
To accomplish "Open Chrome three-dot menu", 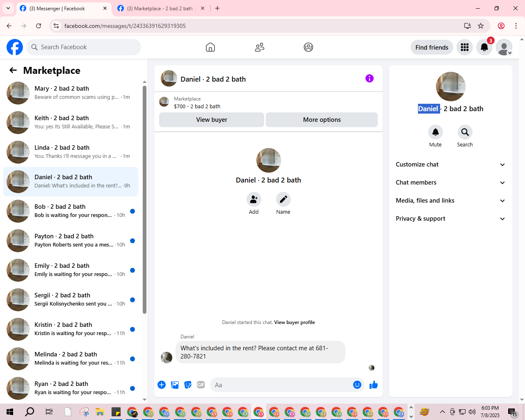I will coord(516,26).
